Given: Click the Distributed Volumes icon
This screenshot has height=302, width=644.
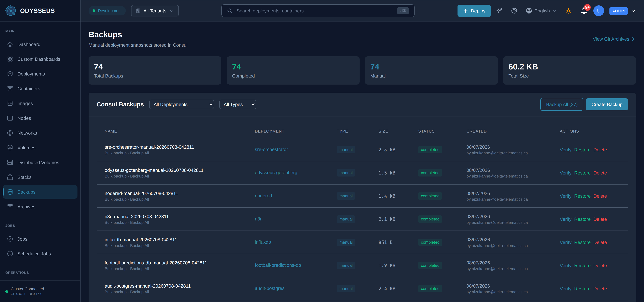Looking at the screenshot, I should point(10,162).
